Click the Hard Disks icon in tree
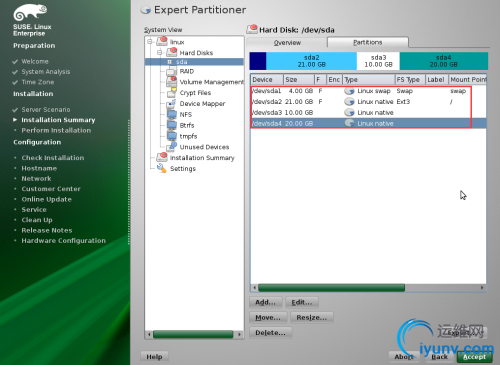 click(x=172, y=52)
